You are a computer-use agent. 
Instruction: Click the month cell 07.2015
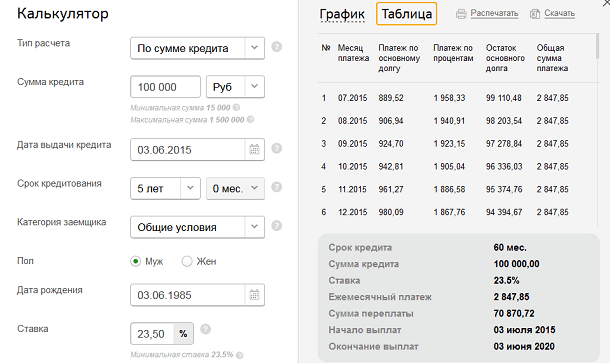click(352, 98)
